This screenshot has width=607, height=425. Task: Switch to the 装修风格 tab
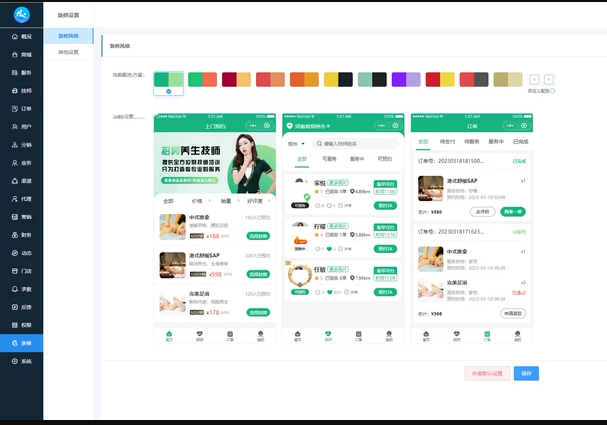click(69, 36)
